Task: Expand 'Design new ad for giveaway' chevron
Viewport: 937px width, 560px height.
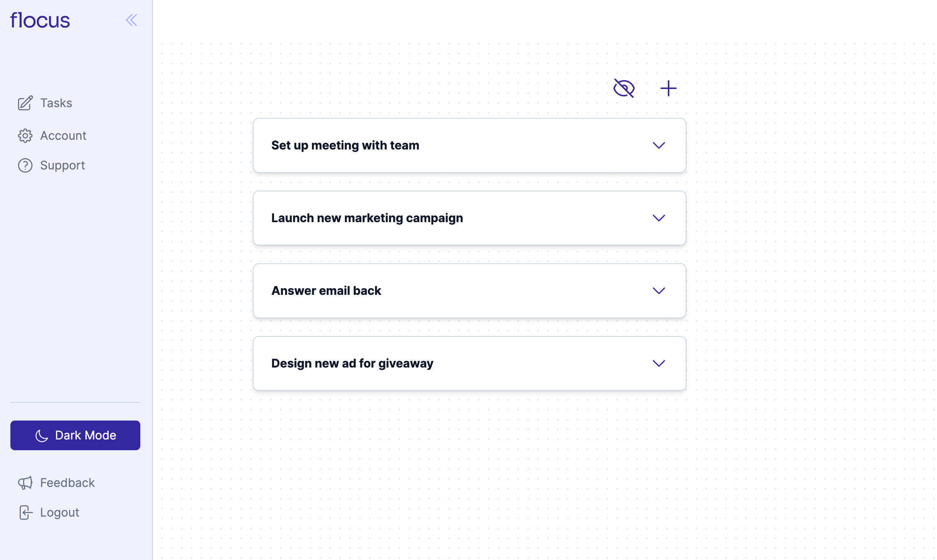Action: pos(659,363)
